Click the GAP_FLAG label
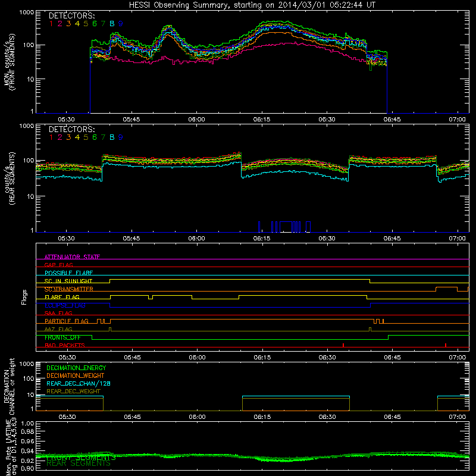 [x=58, y=265]
